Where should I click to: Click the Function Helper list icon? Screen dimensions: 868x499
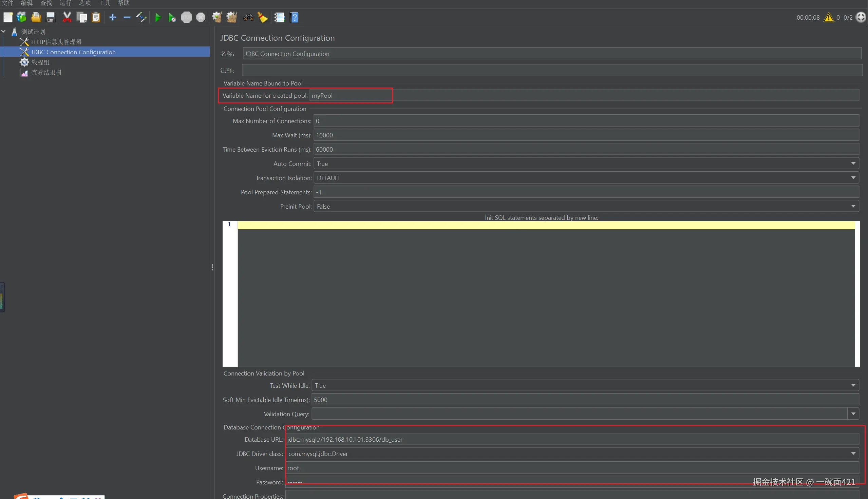pyautogui.click(x=279, y=18)
